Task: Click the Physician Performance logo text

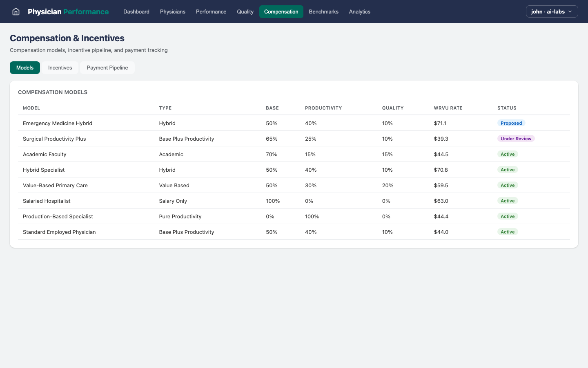Action: click(68, 11)
